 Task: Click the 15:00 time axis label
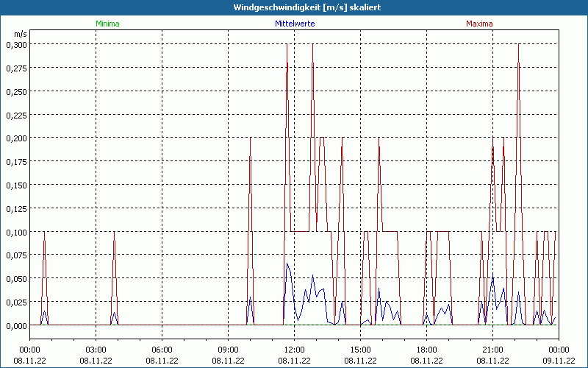point(360,350)
